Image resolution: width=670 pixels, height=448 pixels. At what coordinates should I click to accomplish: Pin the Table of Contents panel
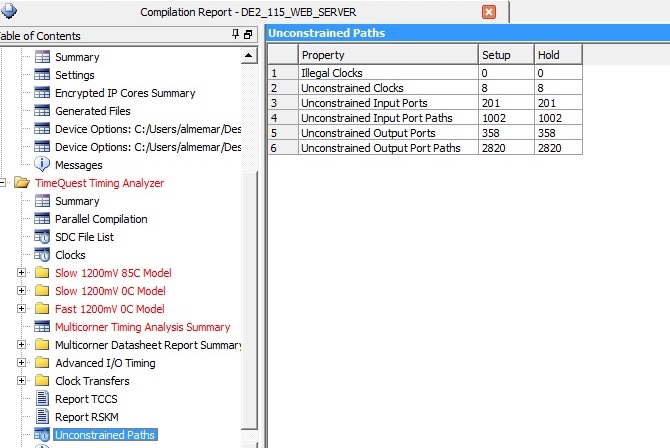coord(235,35)
